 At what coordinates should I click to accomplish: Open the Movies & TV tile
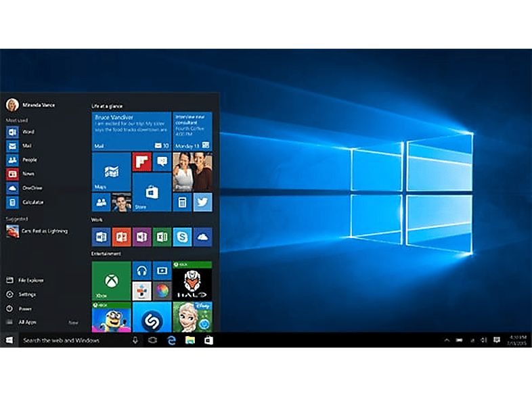pyautogui.click(x=162, y=271)
